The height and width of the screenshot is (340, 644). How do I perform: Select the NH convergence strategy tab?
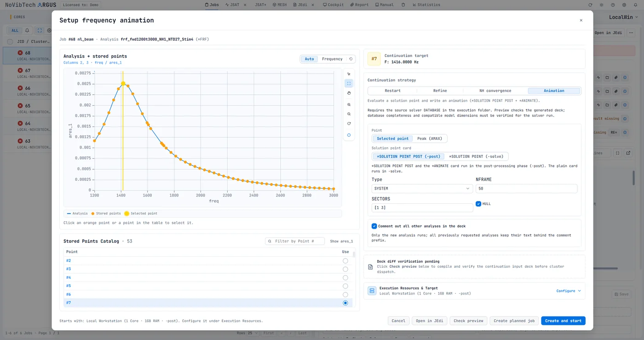495,91
